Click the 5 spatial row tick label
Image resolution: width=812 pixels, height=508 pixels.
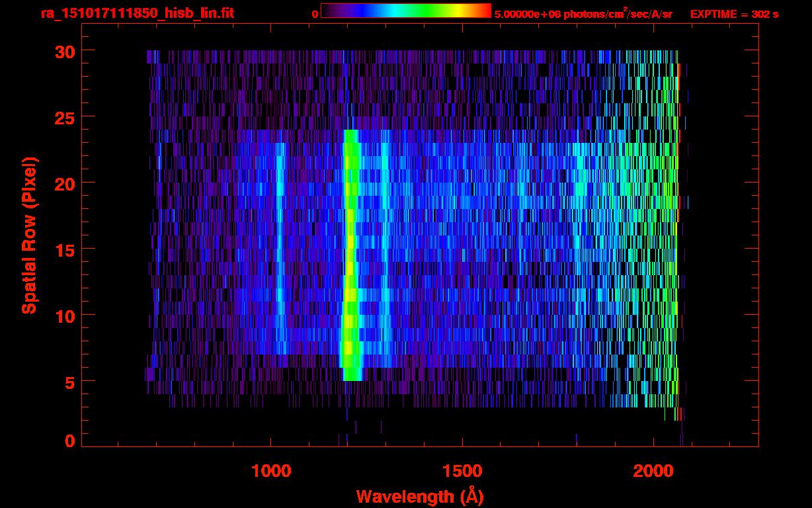coord(69,382)
